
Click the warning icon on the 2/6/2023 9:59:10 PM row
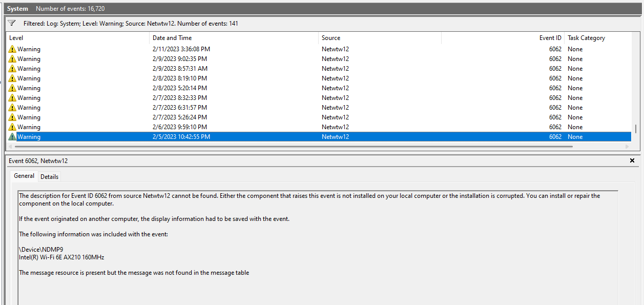(12, 127)
